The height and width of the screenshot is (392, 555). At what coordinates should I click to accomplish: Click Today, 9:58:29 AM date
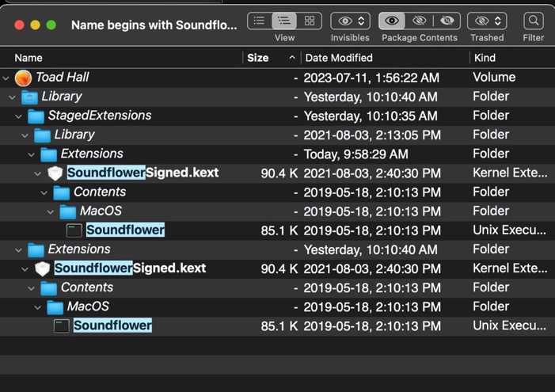pos(355,154)
